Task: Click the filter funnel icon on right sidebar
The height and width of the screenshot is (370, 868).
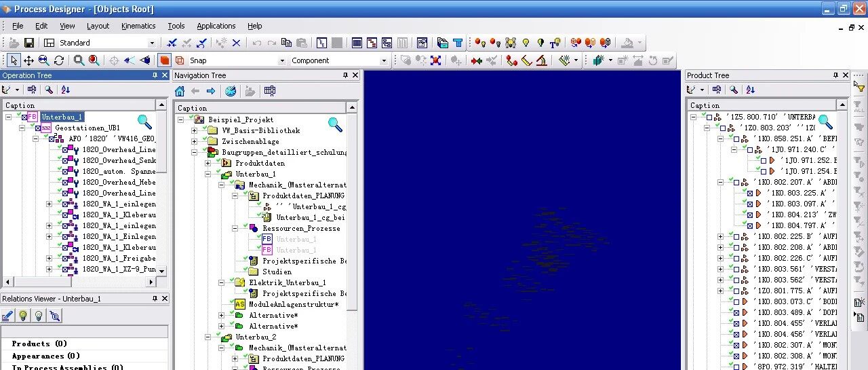Action: [x=859, y=88]
